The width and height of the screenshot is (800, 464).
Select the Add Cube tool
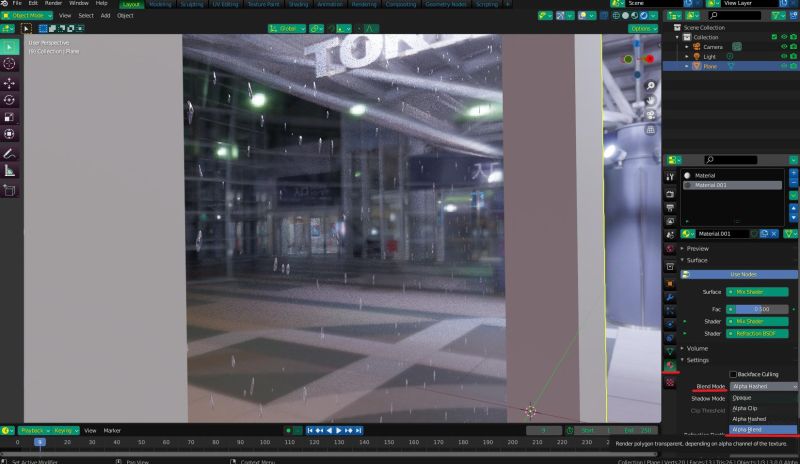pos(9,190)
